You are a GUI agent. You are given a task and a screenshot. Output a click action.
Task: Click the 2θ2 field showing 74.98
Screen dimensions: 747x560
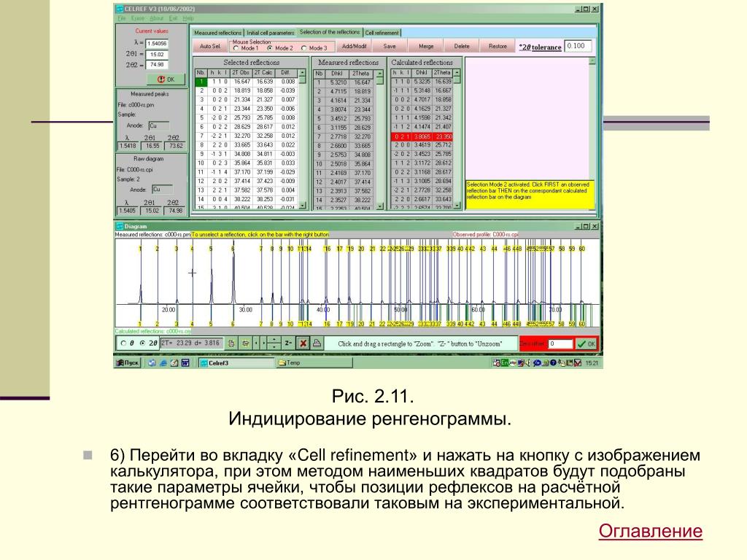157,65
